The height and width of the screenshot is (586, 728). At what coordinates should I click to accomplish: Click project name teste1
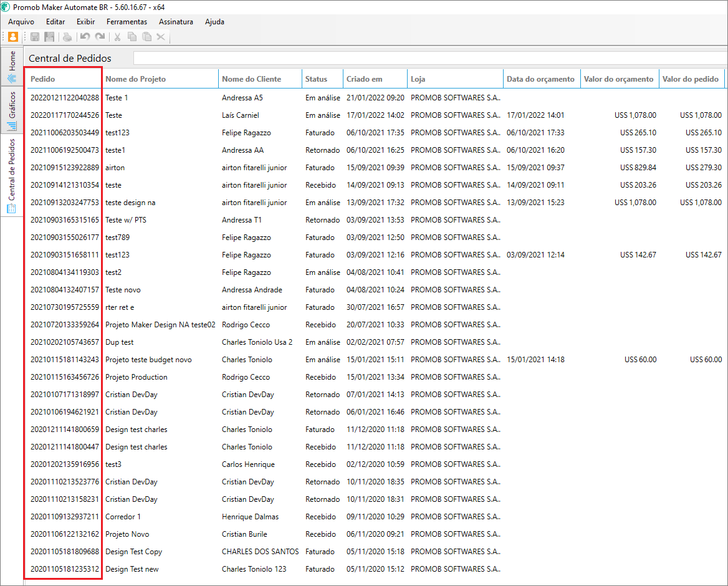[115, 150]
